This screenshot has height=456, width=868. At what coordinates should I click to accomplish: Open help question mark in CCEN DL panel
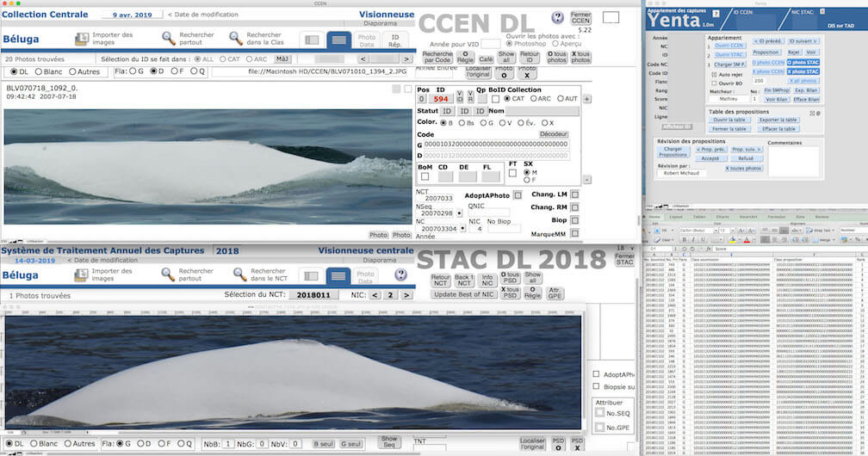tap(557, 18)
